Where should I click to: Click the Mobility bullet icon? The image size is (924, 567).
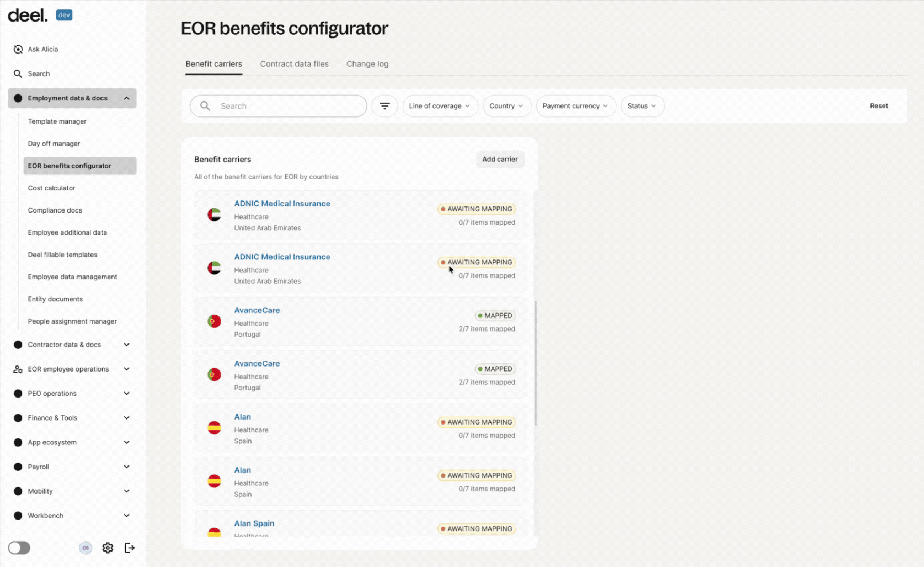click(x=18, y=491)
